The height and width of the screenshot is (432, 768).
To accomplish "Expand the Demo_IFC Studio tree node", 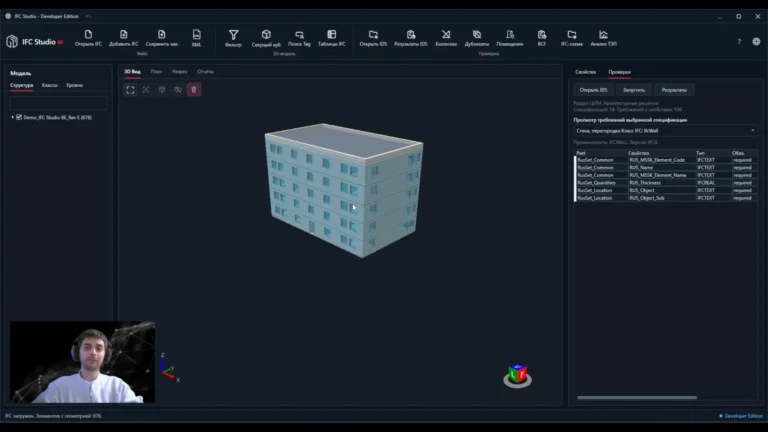I will [13, 118].
